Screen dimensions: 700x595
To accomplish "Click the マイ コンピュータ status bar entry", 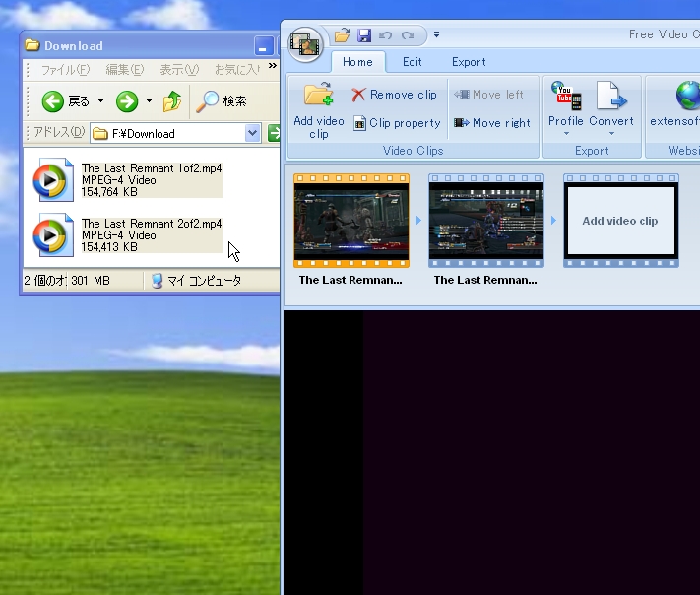I will coord(197,281).
